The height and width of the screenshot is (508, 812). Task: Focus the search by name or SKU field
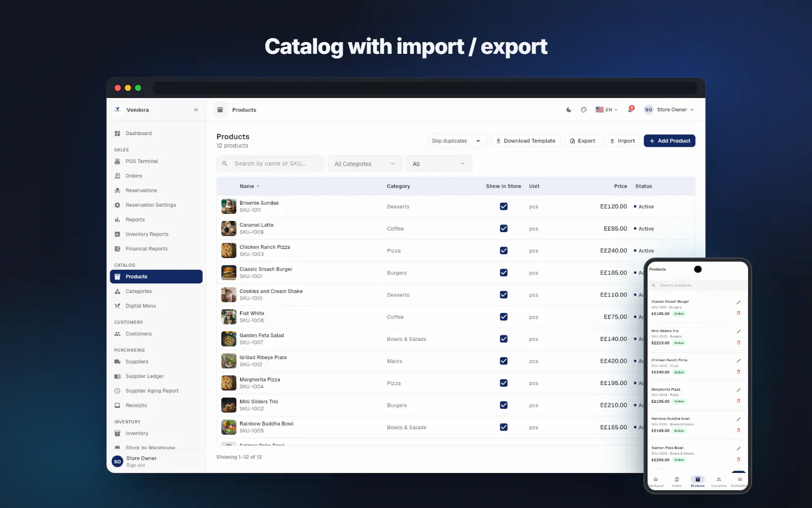pyautogui.click(x=270, y=164)
